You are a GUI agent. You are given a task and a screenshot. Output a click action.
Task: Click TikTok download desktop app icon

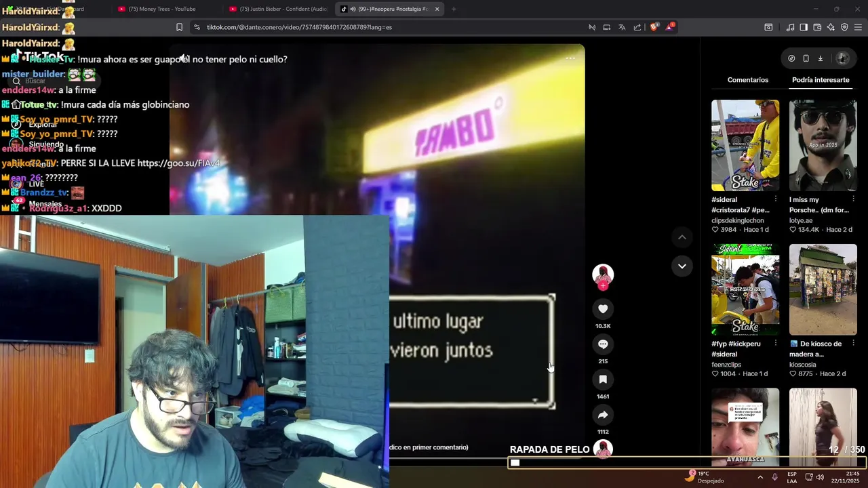tap(820, 58)
